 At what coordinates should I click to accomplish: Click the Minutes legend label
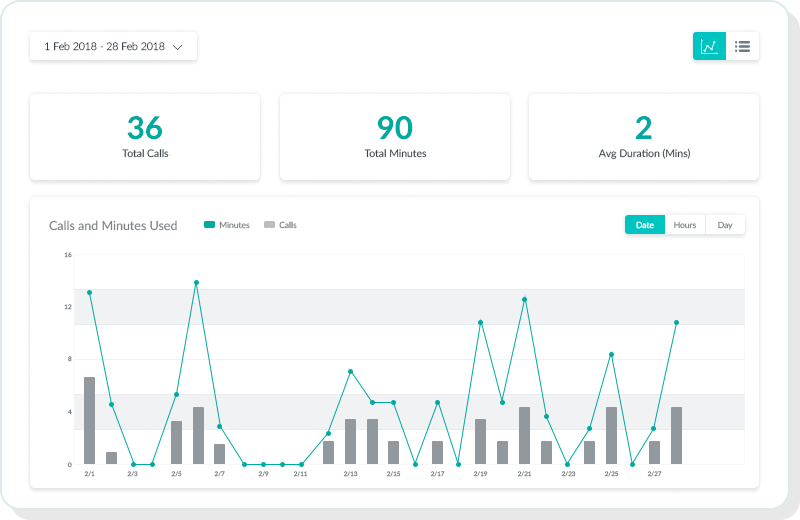pos(234,225)
